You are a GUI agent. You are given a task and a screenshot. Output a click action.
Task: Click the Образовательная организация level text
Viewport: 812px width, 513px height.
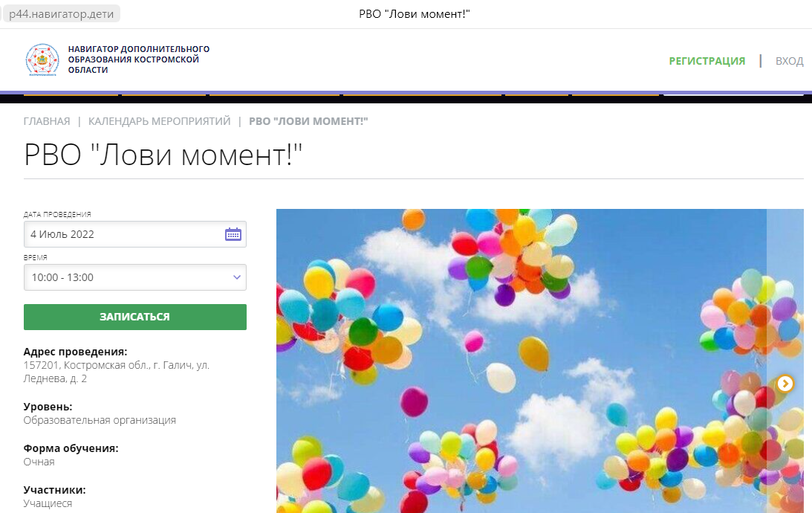pos(100,420)
